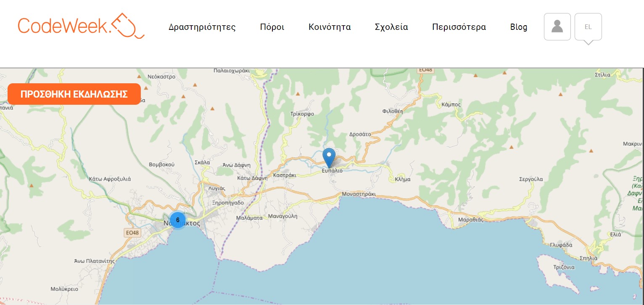
Task: Click the Μοναστηράκι label on the map
Action: pos(359,194)
